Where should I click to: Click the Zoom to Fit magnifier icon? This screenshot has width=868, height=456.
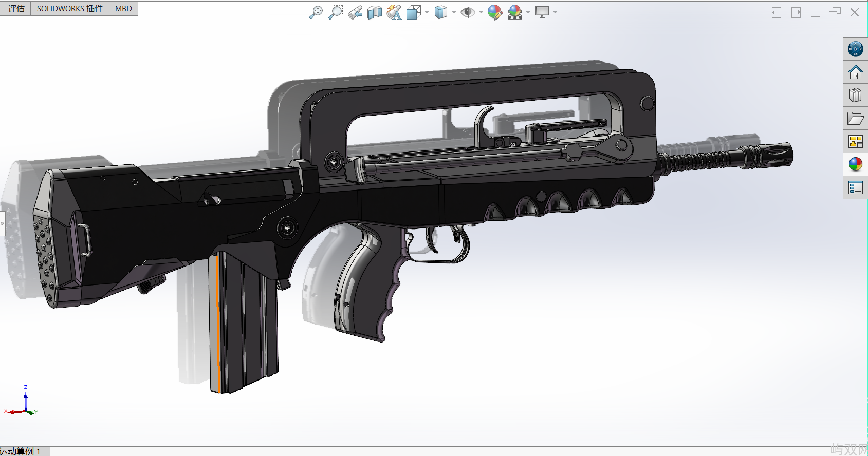click(x=316, y=12)
